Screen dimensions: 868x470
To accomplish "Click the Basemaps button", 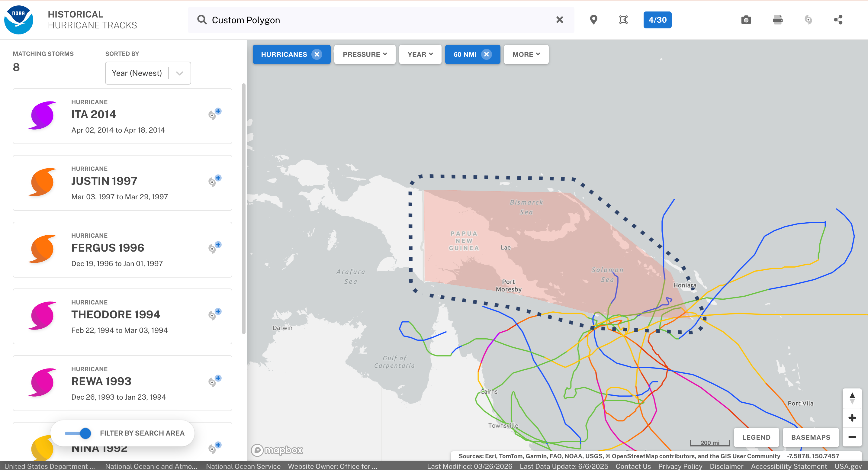I will tap(810, 437).
